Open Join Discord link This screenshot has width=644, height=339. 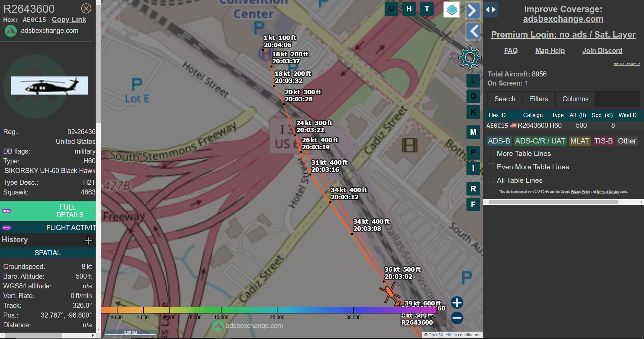(x=602, y=51)
